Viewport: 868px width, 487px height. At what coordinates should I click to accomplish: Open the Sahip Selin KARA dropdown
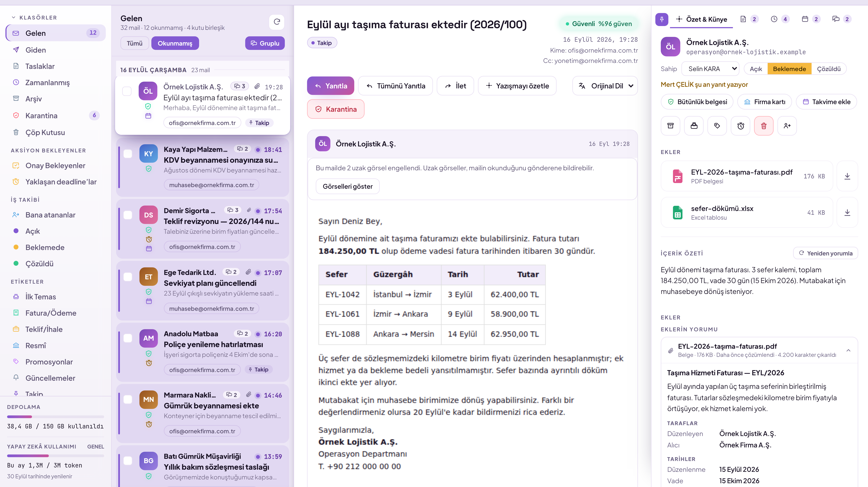710,69
